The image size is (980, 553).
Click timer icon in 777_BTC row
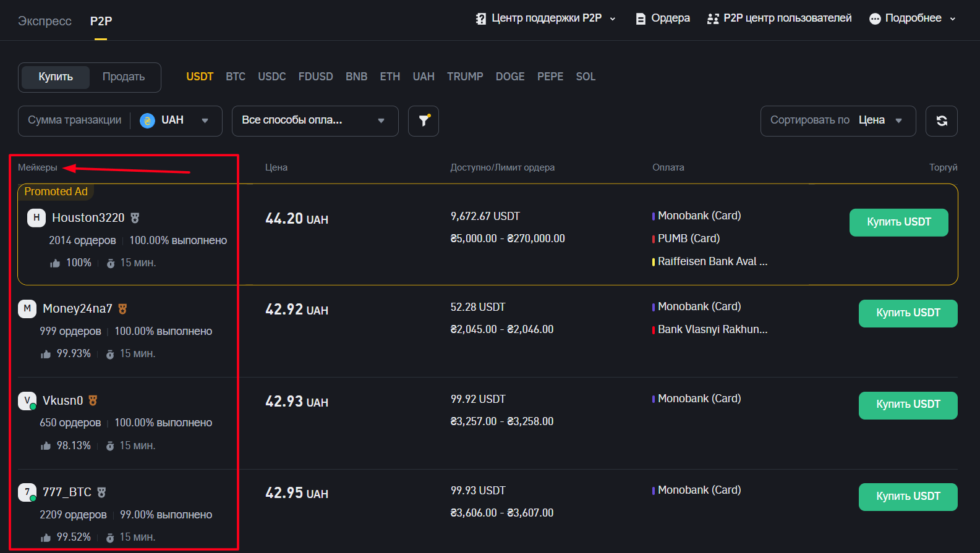pyautogui.click(x=110, y=538)
